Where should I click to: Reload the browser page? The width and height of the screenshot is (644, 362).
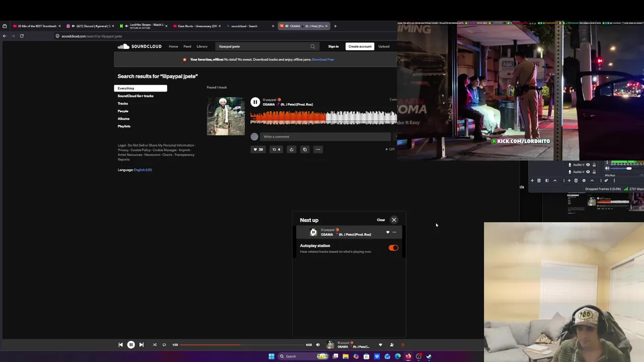point(22,36)
